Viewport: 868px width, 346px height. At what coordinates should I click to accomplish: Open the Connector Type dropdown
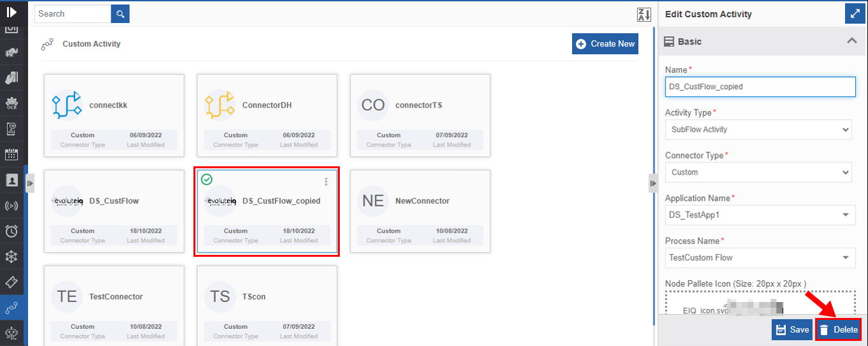759,172
